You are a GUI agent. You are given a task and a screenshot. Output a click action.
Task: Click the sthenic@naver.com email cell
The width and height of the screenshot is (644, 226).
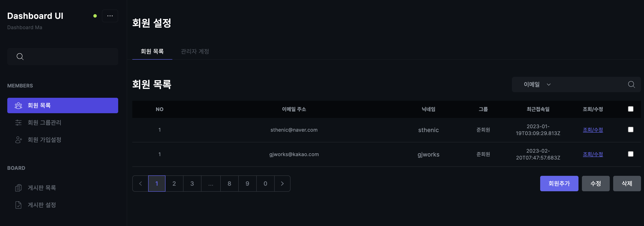(294, 130)
